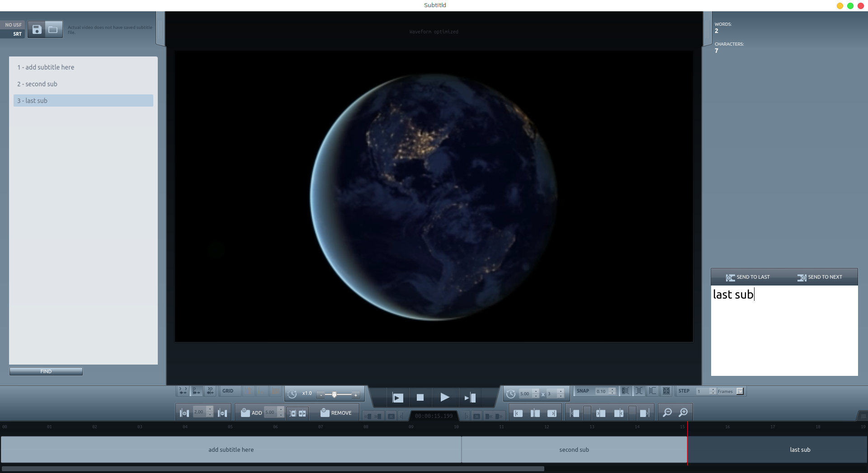Screen dimensions: 868x473
Task: Toggle the GRID option
Action: click(x=228, y=391)
